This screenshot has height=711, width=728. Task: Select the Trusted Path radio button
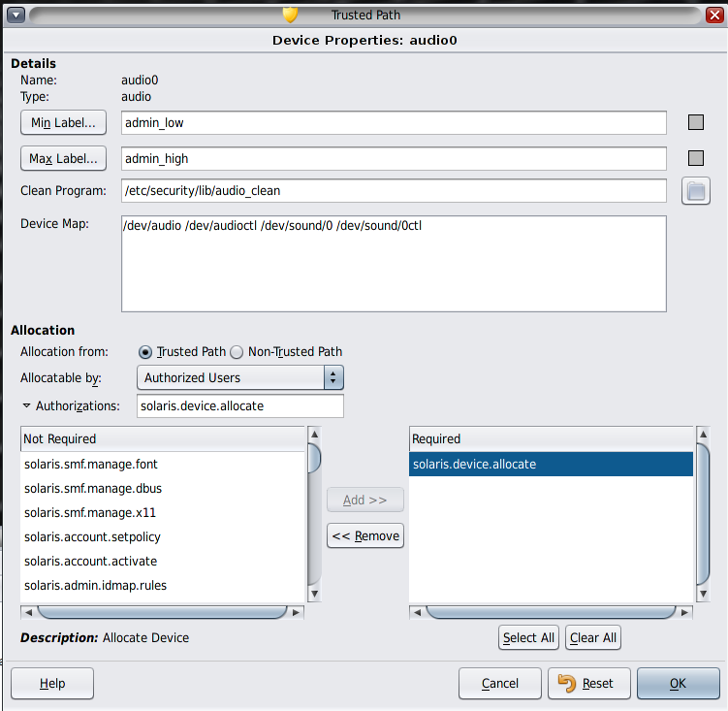(145, 352)
